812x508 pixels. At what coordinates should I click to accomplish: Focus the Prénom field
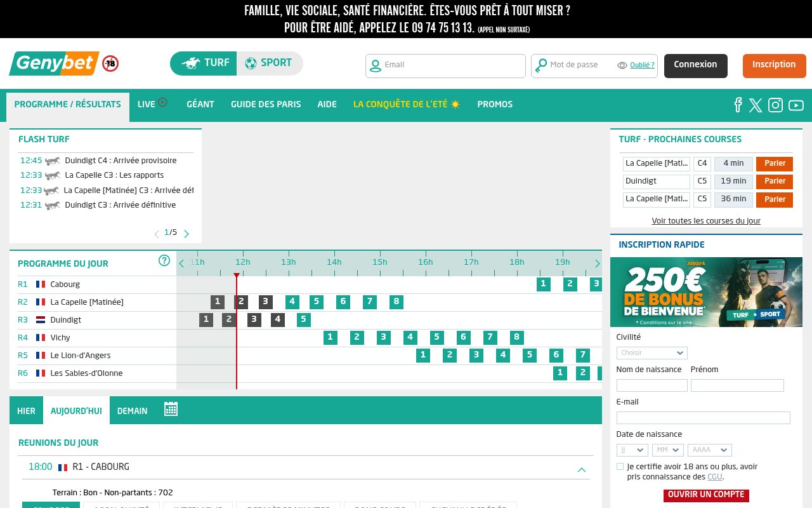point(737,385)
